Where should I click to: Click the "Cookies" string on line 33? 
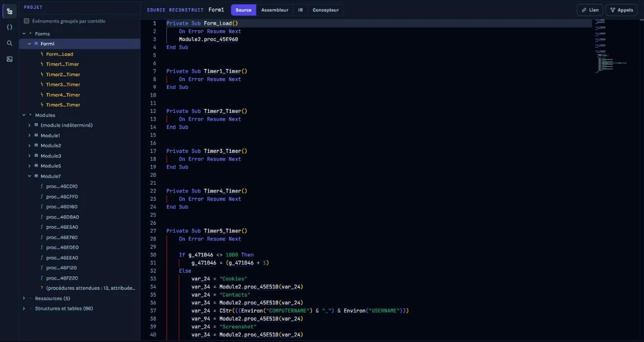[x=233, y=278]
